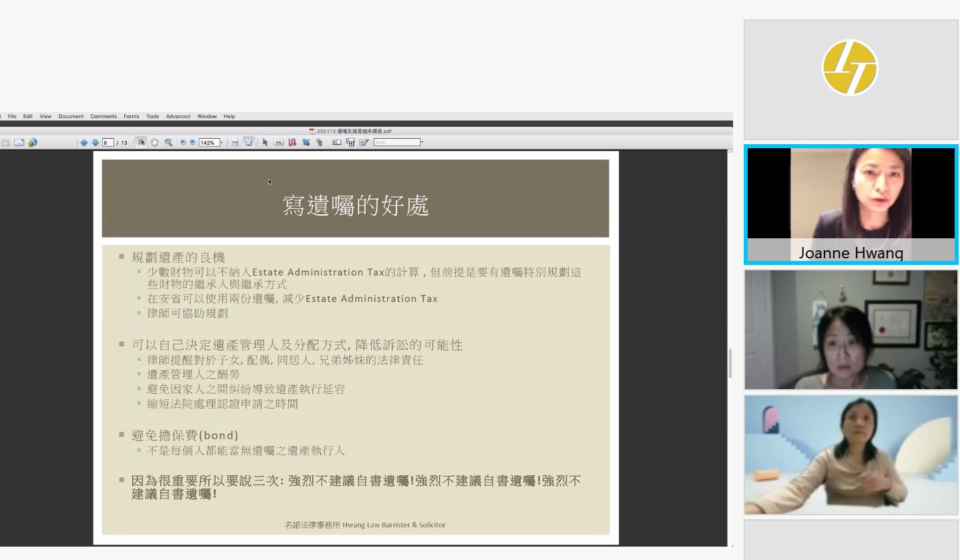The height and width of the screenshot is (560, 960).
Task: Open the View menu
Action: 45,116
